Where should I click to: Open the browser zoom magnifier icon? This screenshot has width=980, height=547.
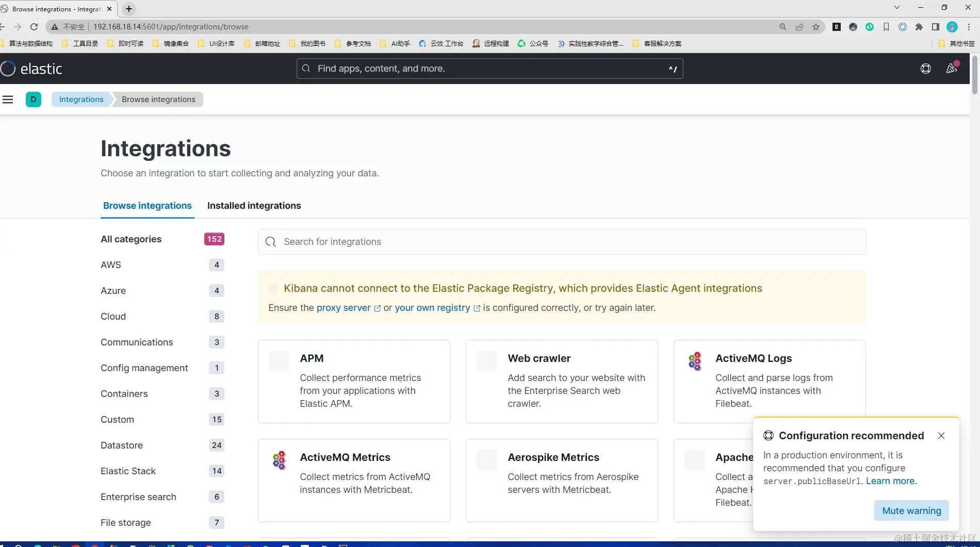click(x=783, y=27)
